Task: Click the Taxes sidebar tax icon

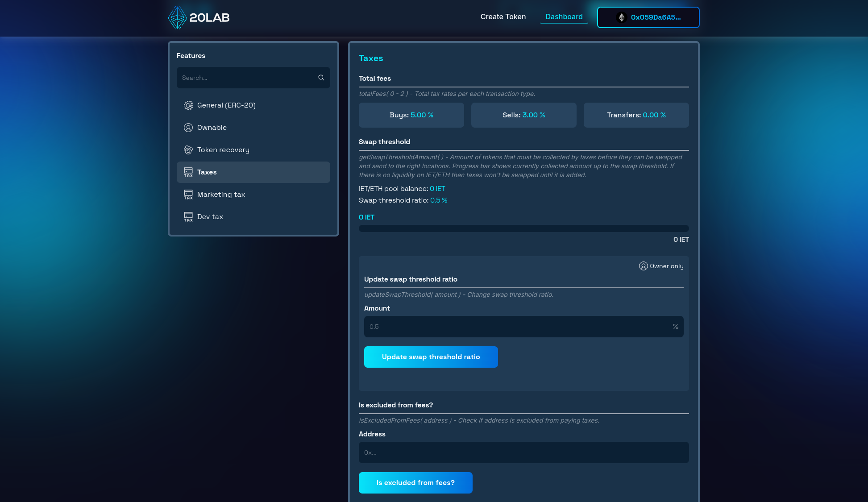Action: (188, 172)
